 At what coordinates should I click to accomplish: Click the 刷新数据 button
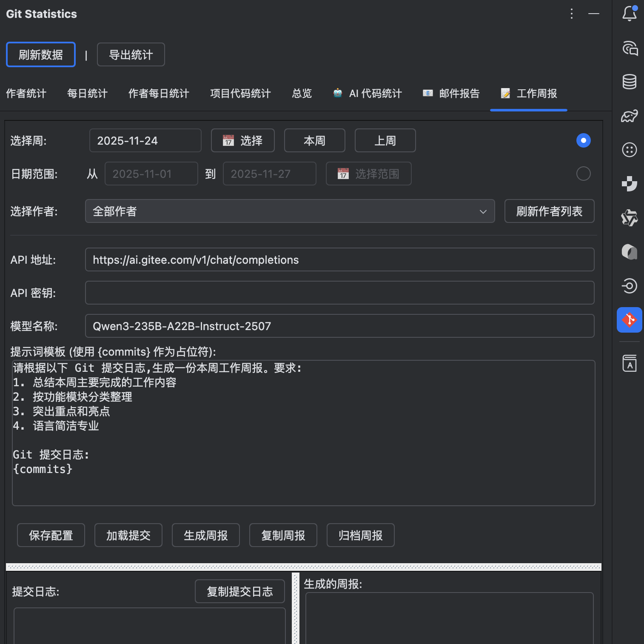point(41,54)
